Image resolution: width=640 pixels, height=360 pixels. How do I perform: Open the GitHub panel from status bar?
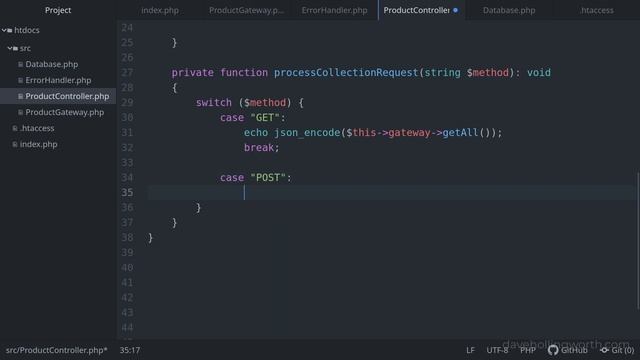pyautogui.click(x=567, y=350)
